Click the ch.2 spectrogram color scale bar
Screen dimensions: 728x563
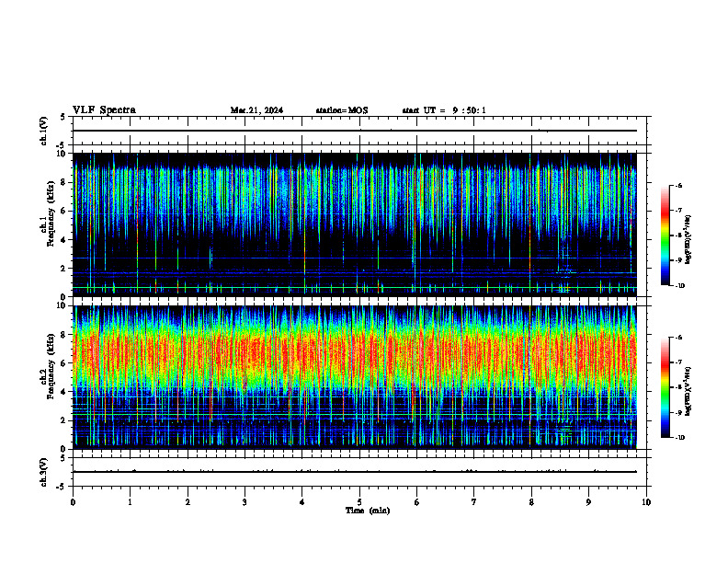point(665,387)
